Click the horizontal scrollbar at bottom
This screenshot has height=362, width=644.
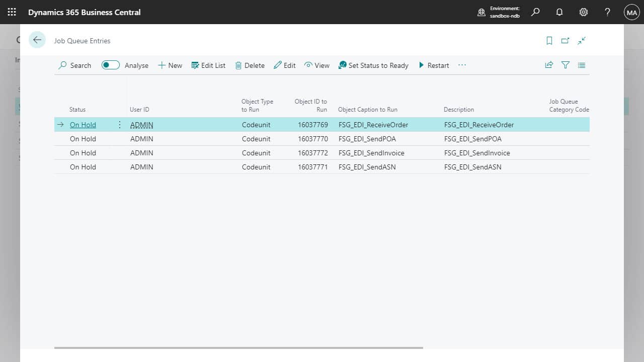(x=238, y=347)
